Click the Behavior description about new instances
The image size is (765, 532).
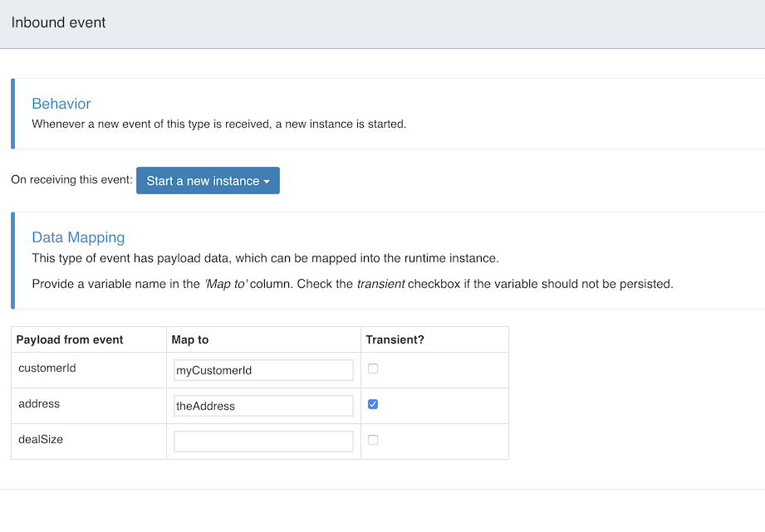click(x=218, y=124)
